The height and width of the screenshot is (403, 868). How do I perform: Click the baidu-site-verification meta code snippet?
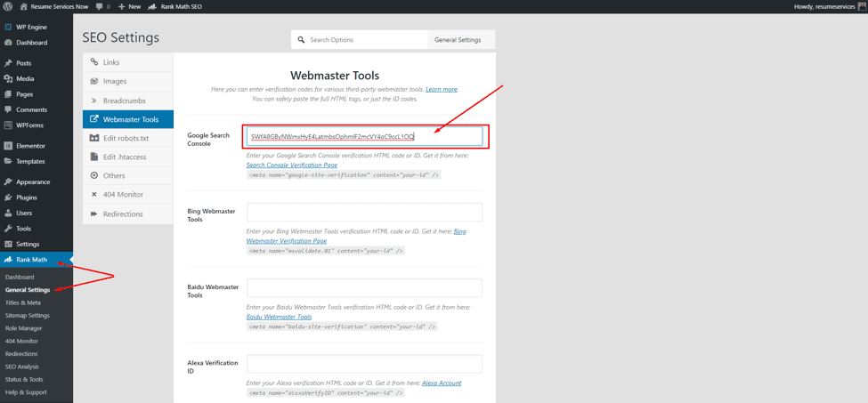(x=342, y=326)
